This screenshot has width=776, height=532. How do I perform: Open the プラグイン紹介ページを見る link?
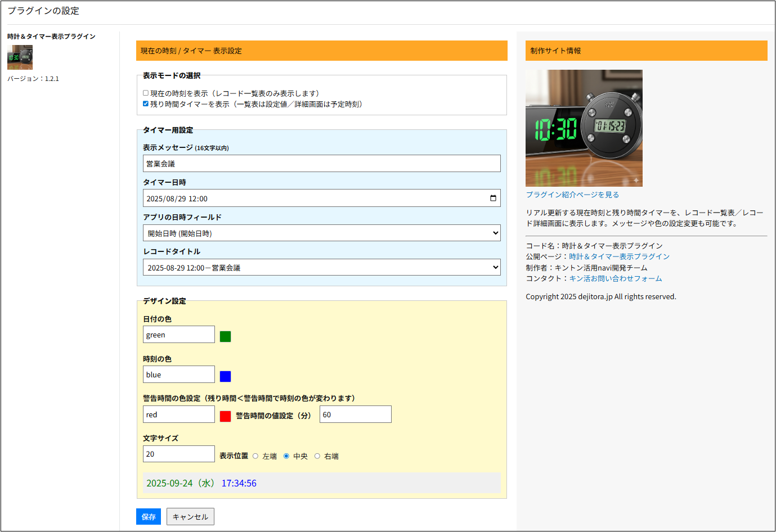click(572, 195)
